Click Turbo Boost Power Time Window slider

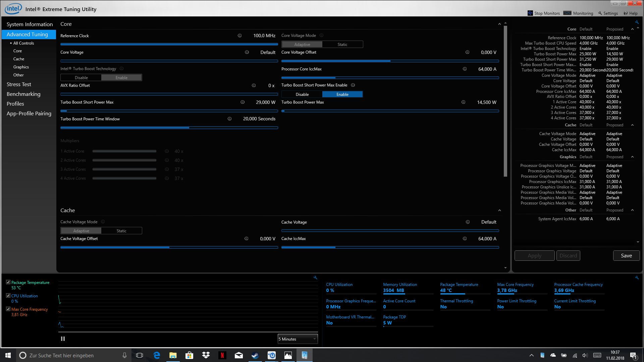(169, 128)
